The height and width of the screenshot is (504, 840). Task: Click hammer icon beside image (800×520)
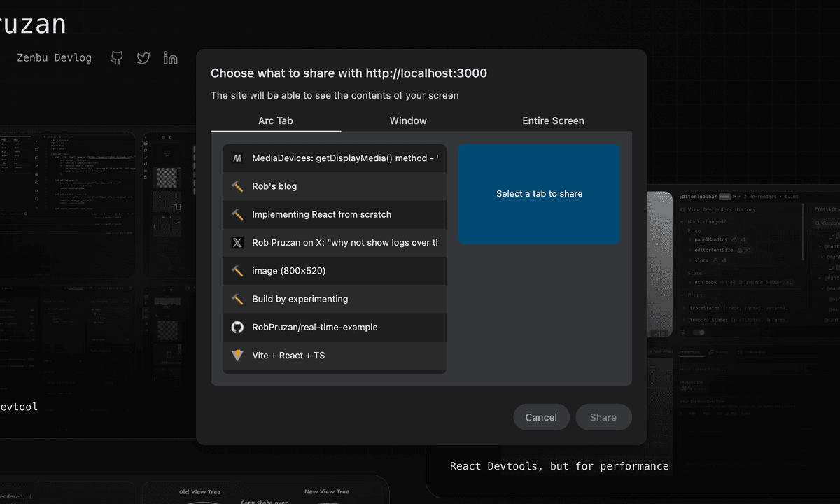(x=237, y=271)
